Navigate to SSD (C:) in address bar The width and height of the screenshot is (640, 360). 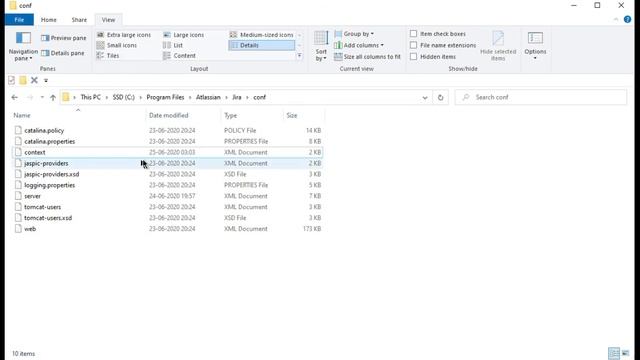[x=124, y=98]
